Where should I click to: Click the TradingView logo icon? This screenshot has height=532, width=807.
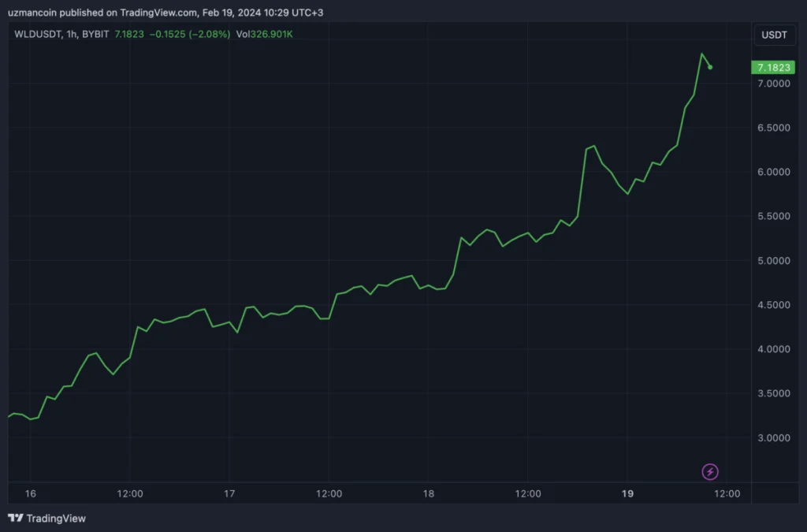[16, 518]
